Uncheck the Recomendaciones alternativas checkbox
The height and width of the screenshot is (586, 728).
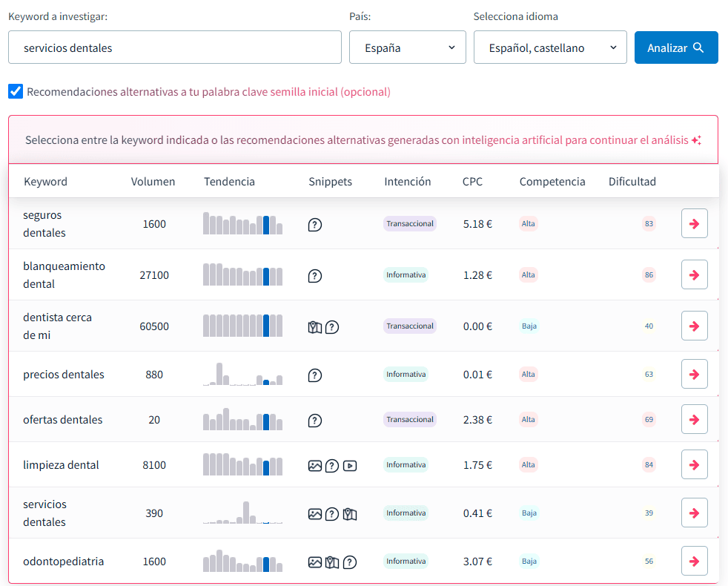coord(16,91)
